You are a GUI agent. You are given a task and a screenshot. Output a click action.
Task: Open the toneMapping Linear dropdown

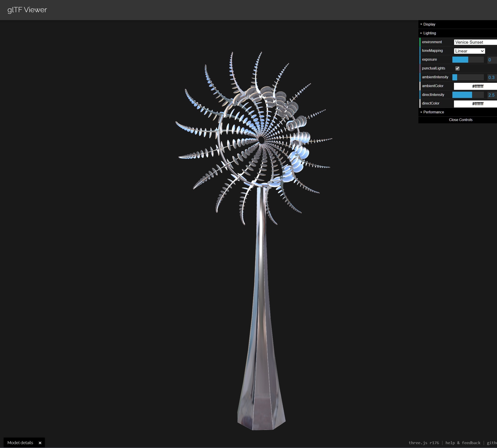click(469, 51)
